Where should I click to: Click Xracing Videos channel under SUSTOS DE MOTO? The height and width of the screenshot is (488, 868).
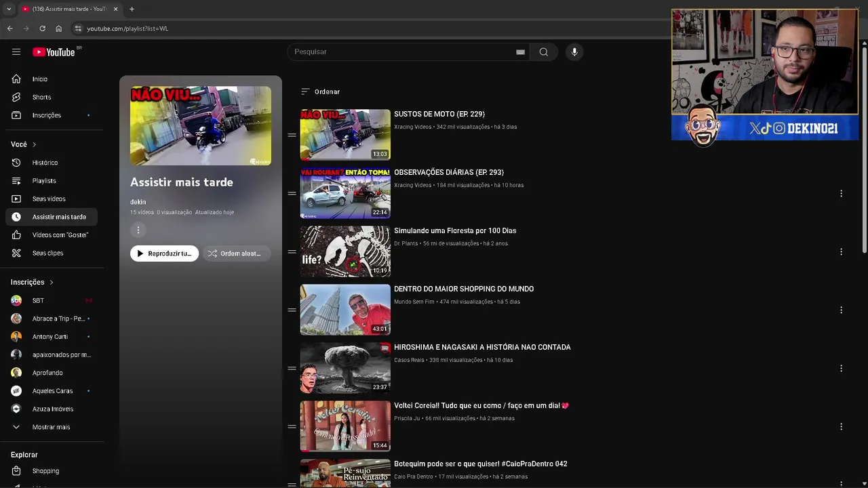coord(412,127)
